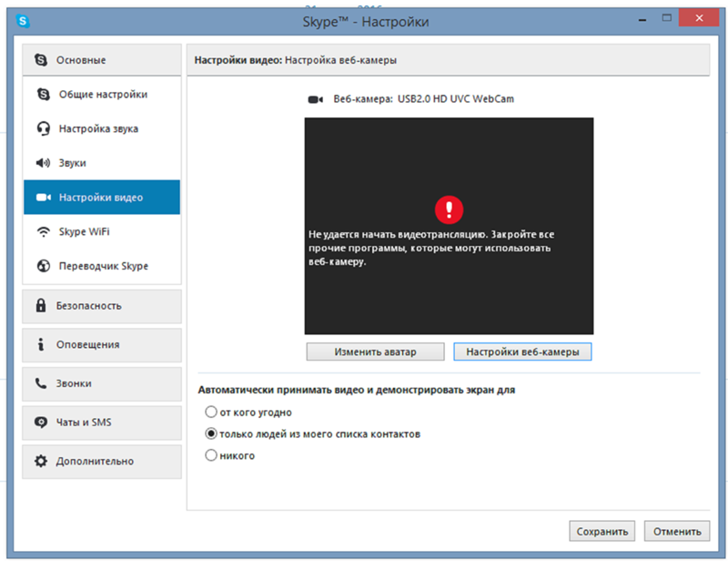Viewport: 728px width, 561px height.
Task: Click red exclamation error icon in preview
Action: pos(449,209)
